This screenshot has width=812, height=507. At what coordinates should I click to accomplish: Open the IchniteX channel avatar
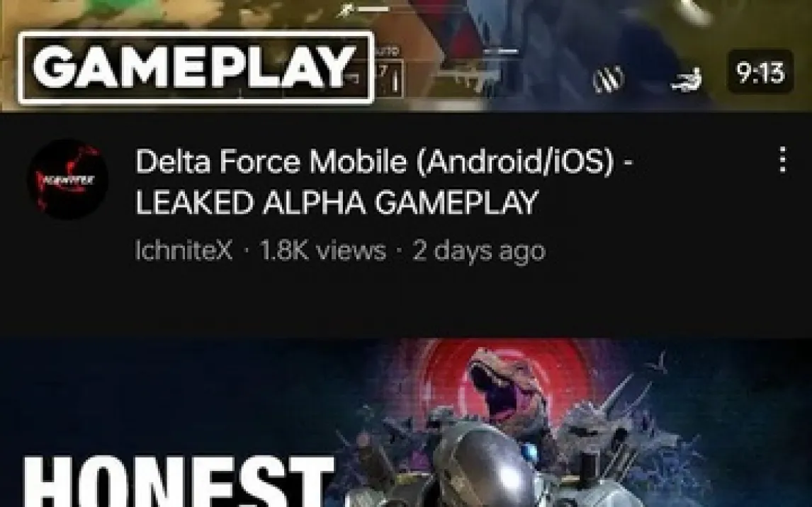point(68,179)
